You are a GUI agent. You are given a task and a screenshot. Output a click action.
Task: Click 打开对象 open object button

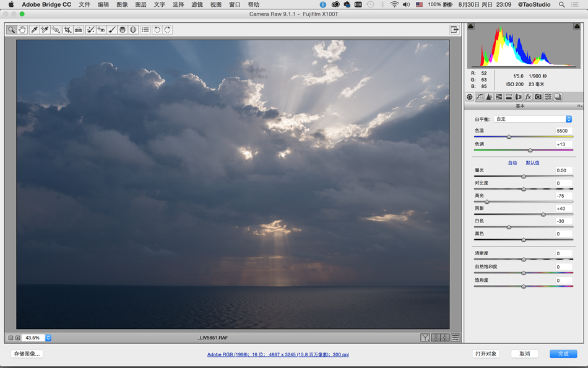pos(486,354)
